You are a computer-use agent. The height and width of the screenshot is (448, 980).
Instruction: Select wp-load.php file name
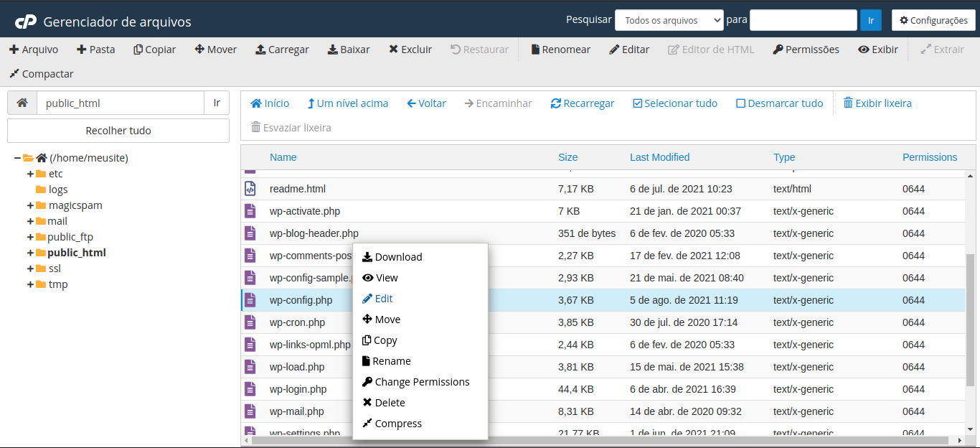[297, 367]
